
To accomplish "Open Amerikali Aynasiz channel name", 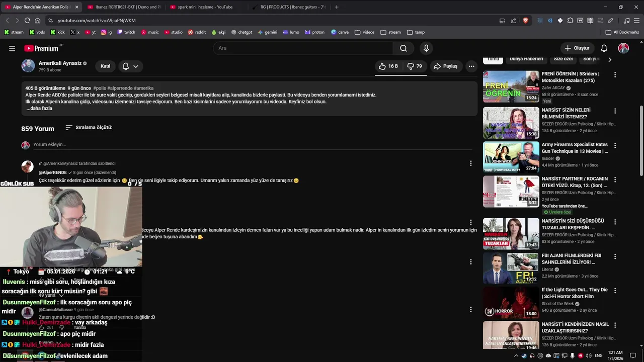I will click(x=60, y=63).
